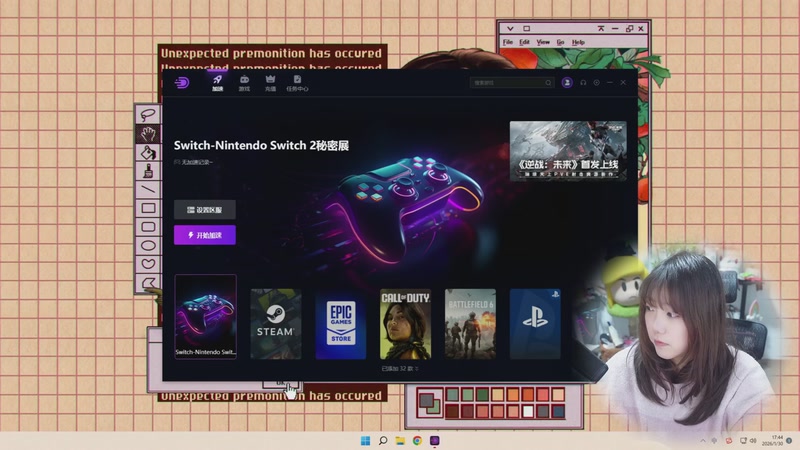Open the 游戏 games tab
This screenshot has width=800, height=450.
click(244, 83)
